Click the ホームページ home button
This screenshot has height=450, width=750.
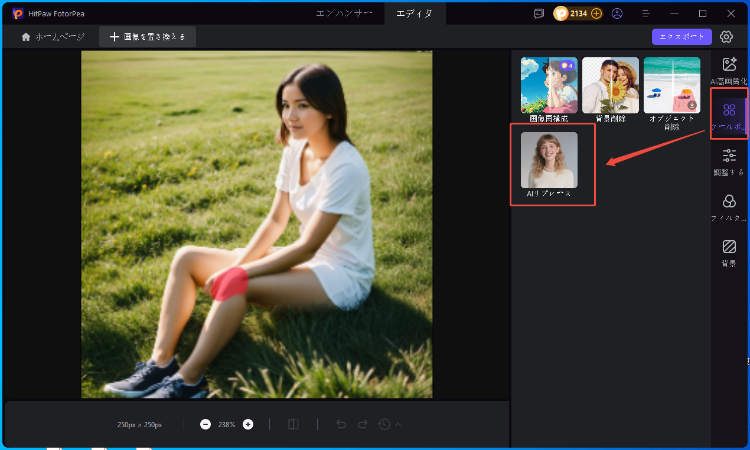[52, 37]
